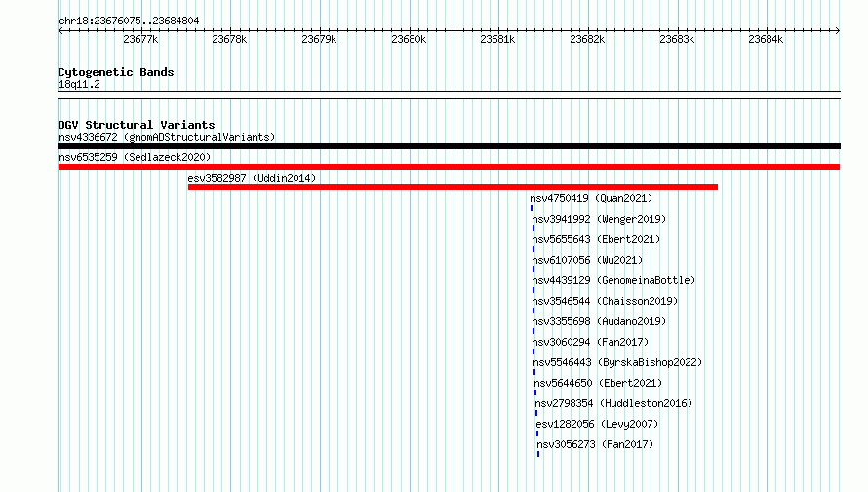This screenshot has width=868, height=492.
Task: Open variant nsv3941992 (Wenger2019)
Action: coord(599,219)
